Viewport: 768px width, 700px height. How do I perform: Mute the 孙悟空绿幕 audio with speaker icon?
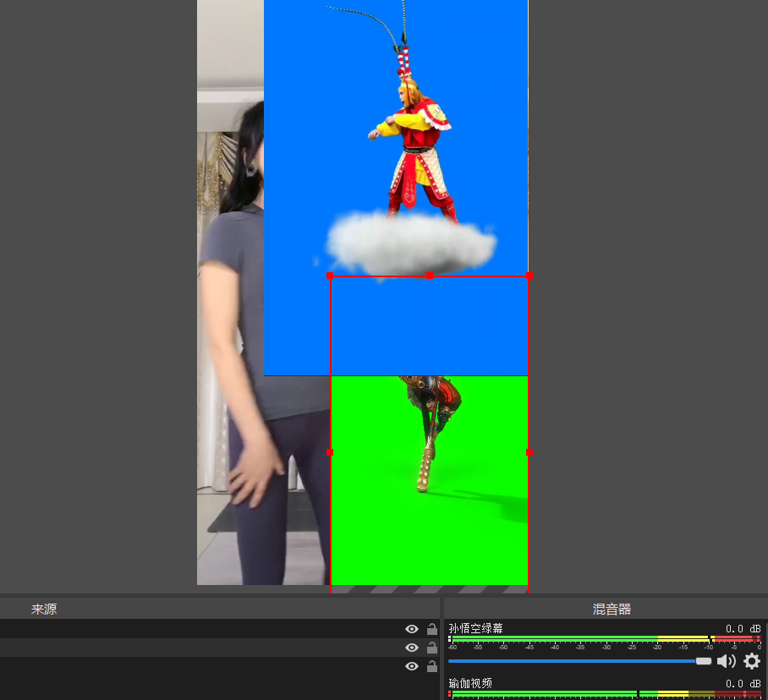[x=726, y=661]
